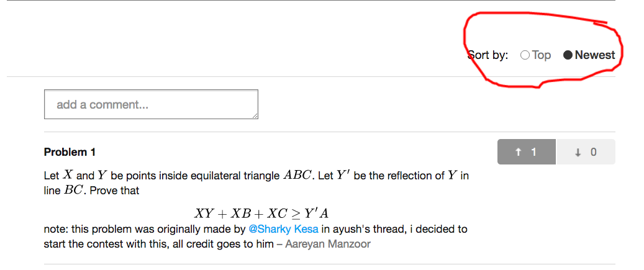Select the Top sort radio button
This screenshot has height=270, width=644.
tap(525, 55)
